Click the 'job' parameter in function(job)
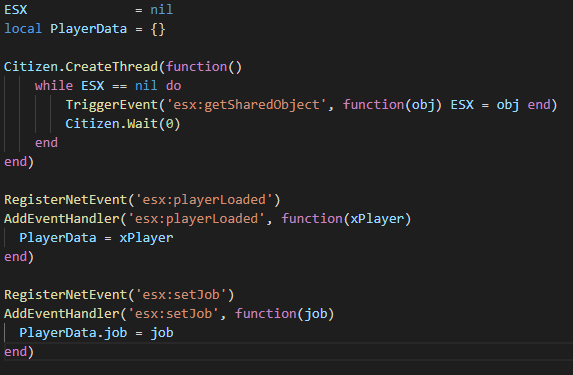This screenshot has width=573, height=375. point(316,314)
